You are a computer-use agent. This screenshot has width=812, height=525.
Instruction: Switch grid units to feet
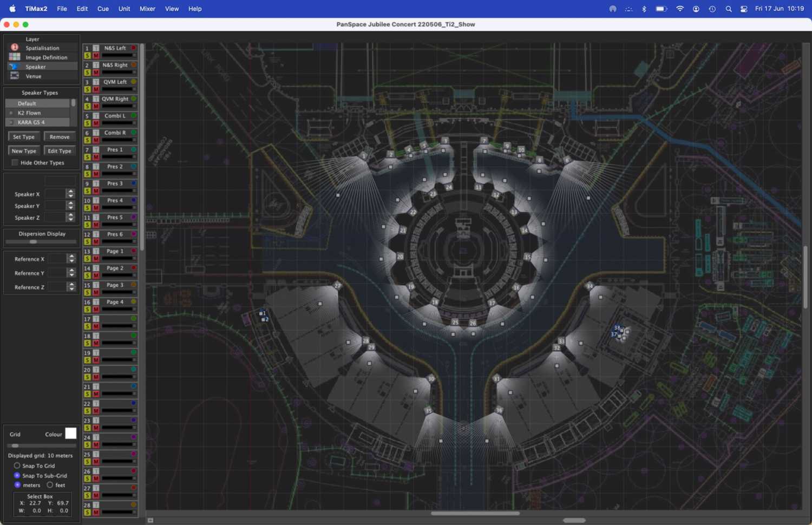pyautogui.click(x=50, y=485)
